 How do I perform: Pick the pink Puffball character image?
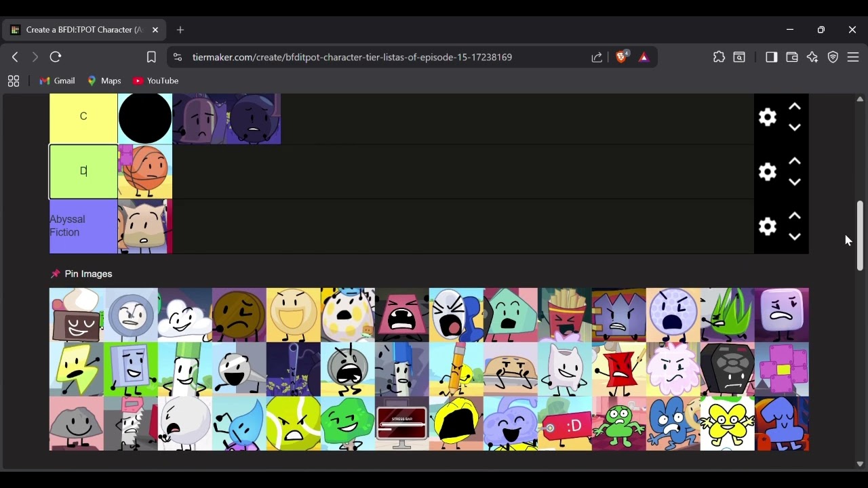tap(673, 369)
